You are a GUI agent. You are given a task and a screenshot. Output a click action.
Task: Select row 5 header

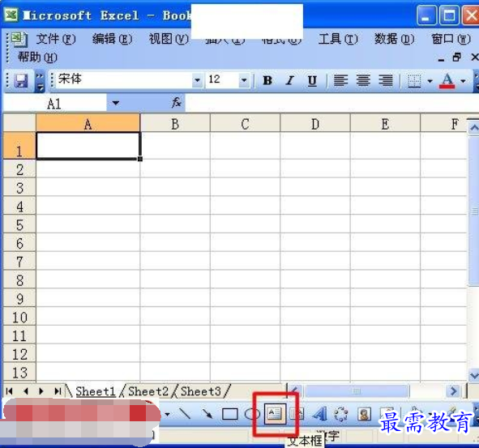pos(19,224)
